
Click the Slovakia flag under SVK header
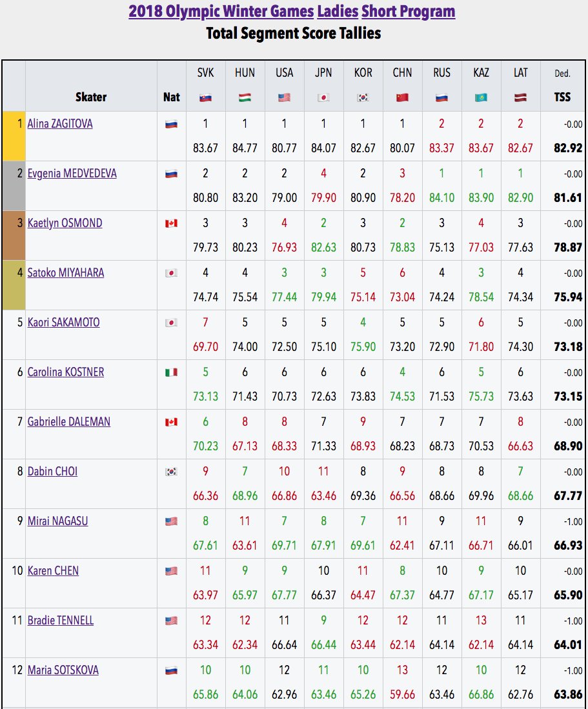(x=205, y=98)
